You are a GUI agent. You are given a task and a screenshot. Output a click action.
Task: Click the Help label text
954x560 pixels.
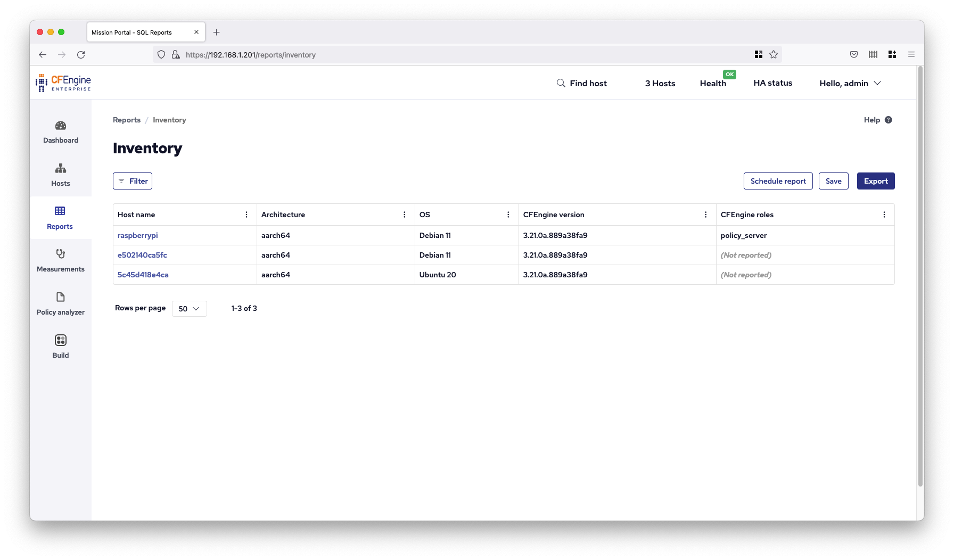pyautogui.click(x=872, y=120)
